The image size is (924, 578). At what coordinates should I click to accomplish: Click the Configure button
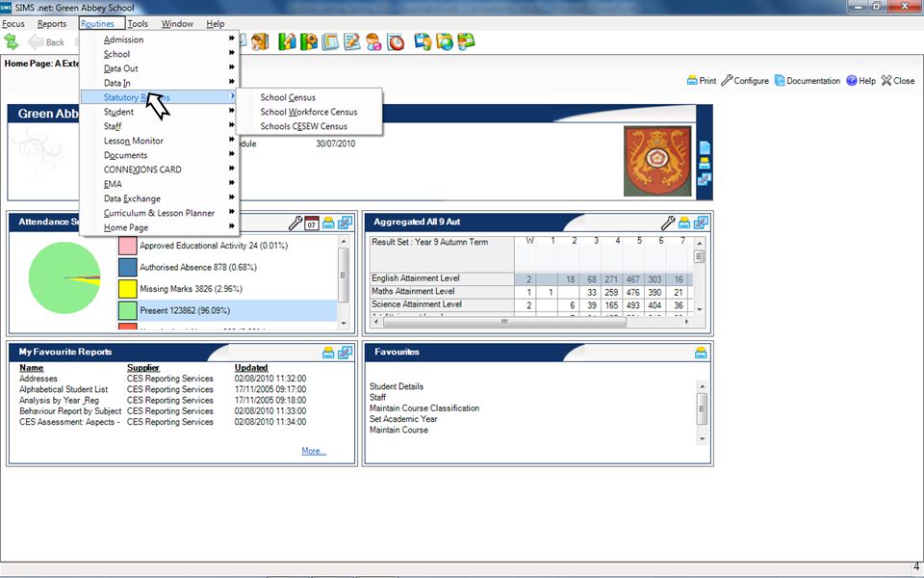pyautogui.click(x=745, y=81)
